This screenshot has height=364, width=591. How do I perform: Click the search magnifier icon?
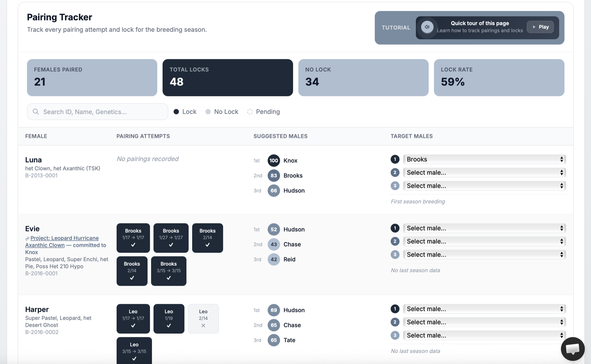[x=36, y=112]
